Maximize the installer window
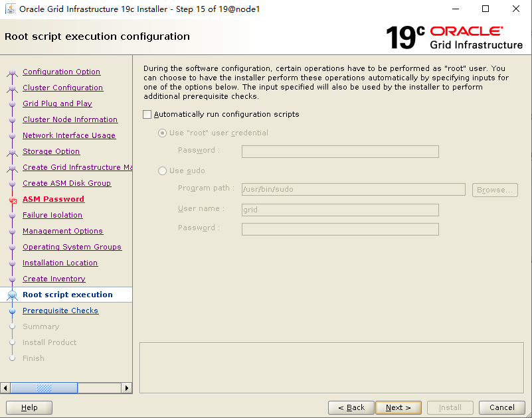The image size is (532, 418). [486, 9]
